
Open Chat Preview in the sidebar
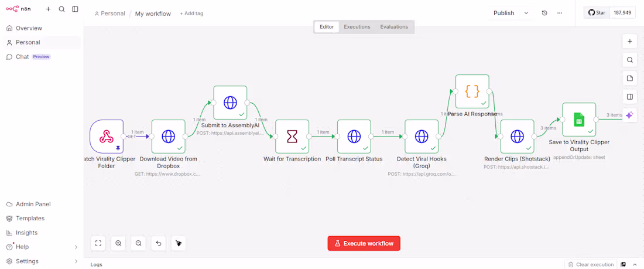(x=42, y=57)
